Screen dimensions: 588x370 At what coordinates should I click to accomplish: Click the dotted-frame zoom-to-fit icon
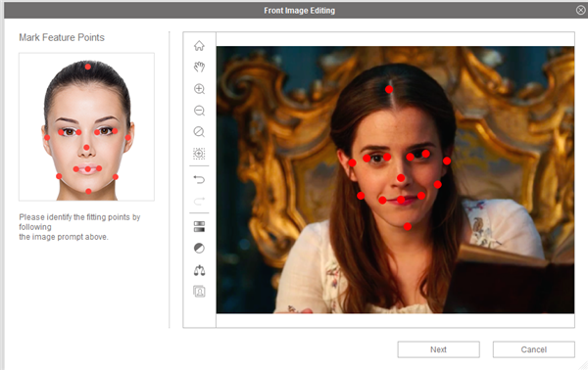coord(199,154)
